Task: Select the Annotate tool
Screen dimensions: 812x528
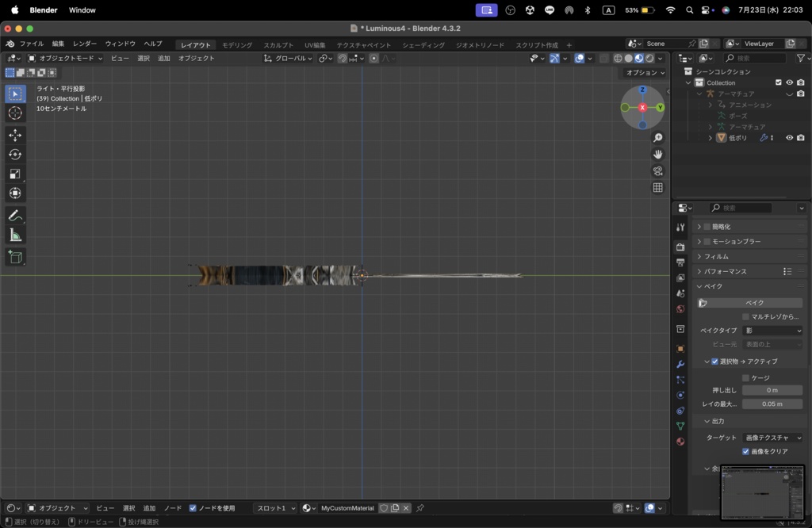Action: 15,216
